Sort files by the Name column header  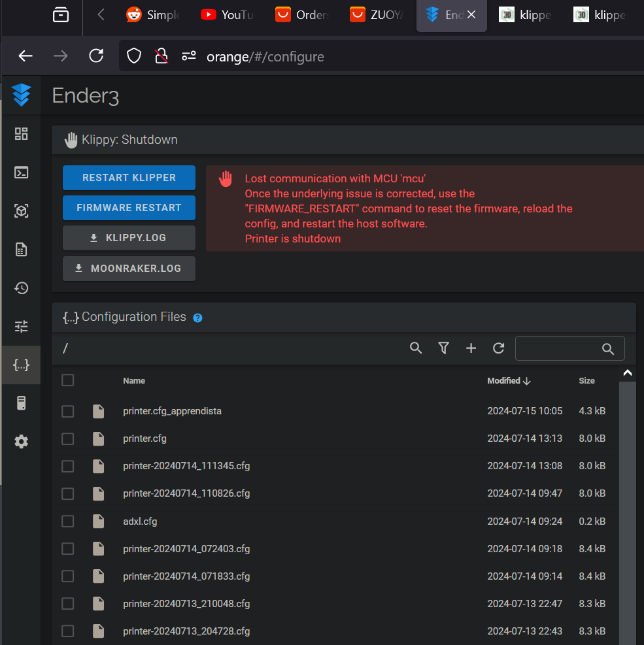pos(134,381)
